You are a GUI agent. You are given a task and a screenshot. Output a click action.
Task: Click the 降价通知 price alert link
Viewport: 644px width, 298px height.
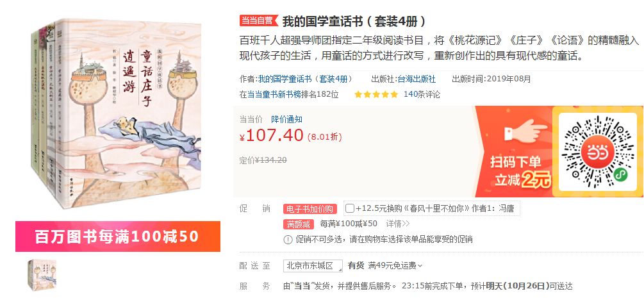click(286, 120)
